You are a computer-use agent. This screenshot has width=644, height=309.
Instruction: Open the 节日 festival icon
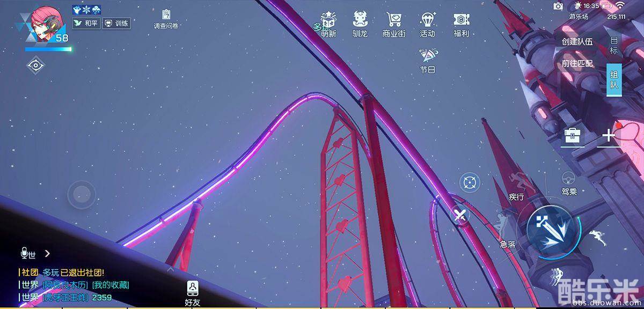point(427,56)
